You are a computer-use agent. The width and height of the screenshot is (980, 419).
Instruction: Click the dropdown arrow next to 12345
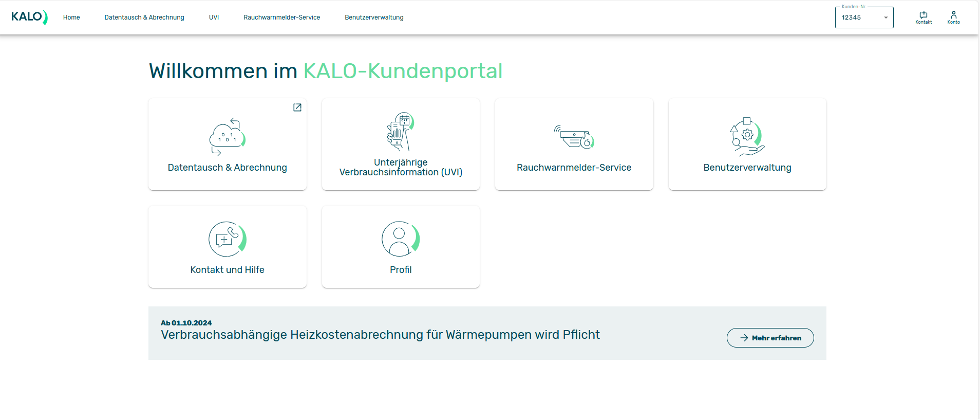coord(885,17)
